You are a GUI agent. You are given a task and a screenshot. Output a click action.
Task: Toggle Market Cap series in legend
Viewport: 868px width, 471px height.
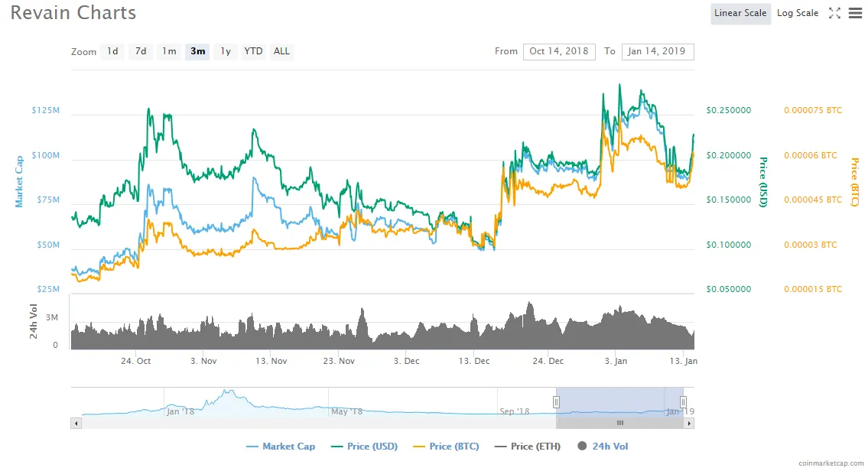(x=281, y=447)
